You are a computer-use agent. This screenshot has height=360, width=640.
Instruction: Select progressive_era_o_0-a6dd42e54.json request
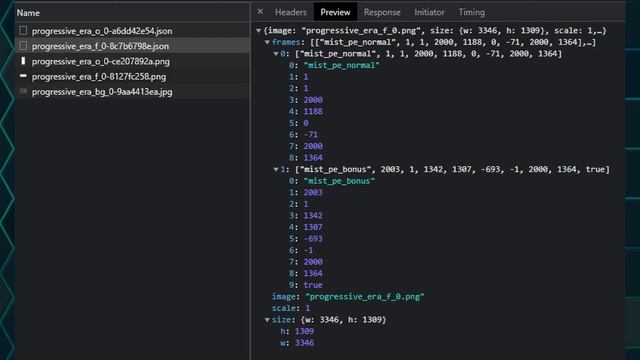132,31
